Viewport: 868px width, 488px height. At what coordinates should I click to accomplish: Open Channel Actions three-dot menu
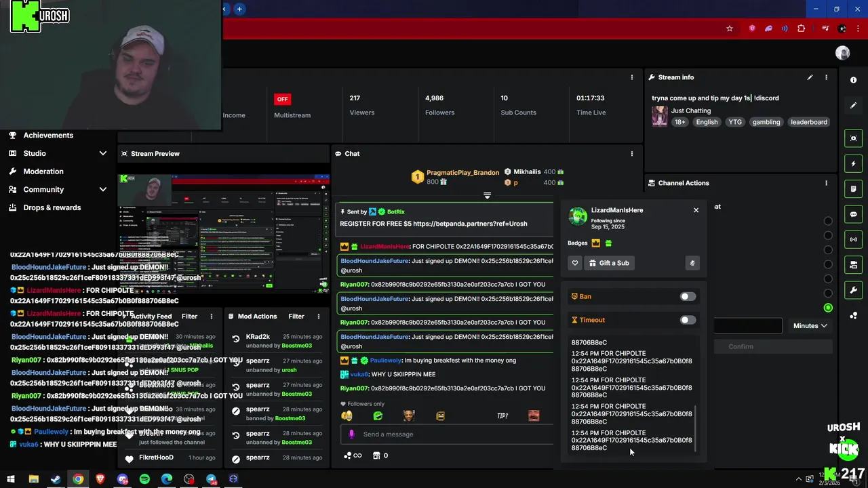(x=826, y=183)
